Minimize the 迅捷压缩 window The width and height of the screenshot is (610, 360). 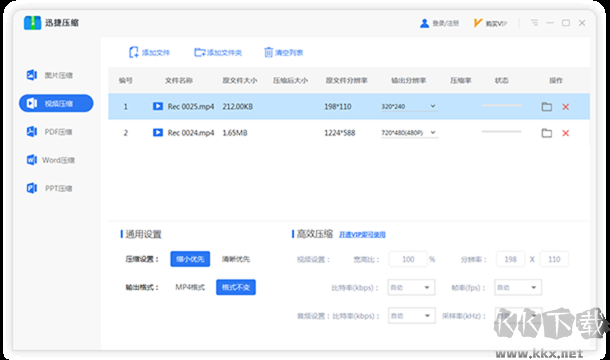[550, 23]
